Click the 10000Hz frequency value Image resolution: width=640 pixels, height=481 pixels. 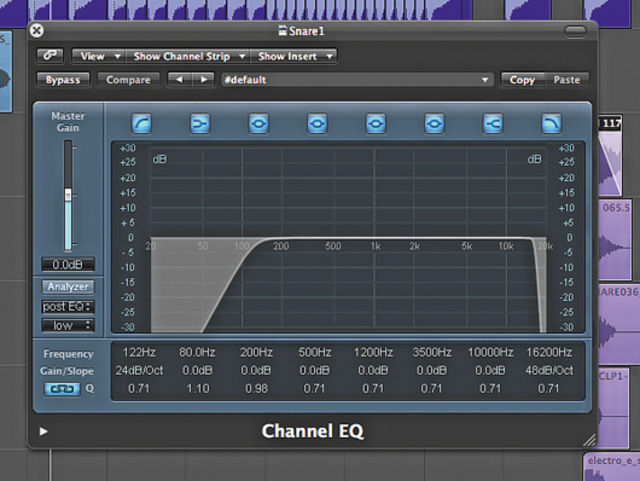[x=491, y=352]
